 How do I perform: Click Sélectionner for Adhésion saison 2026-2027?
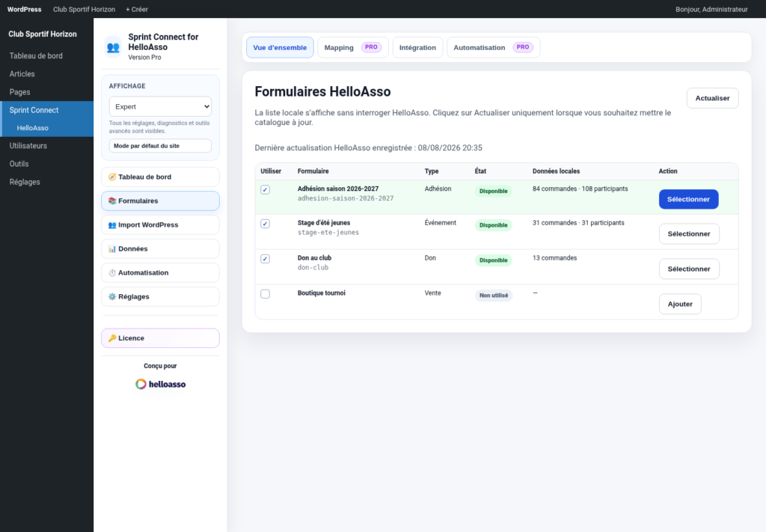coord(688,199)
